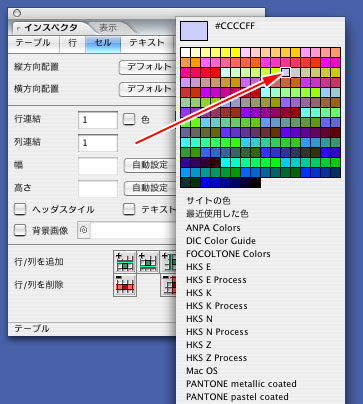The width and height of the screenshot is (363, 404).
Task: Open the 自動設定 dropdown for 幅
Action: point(150,165)
